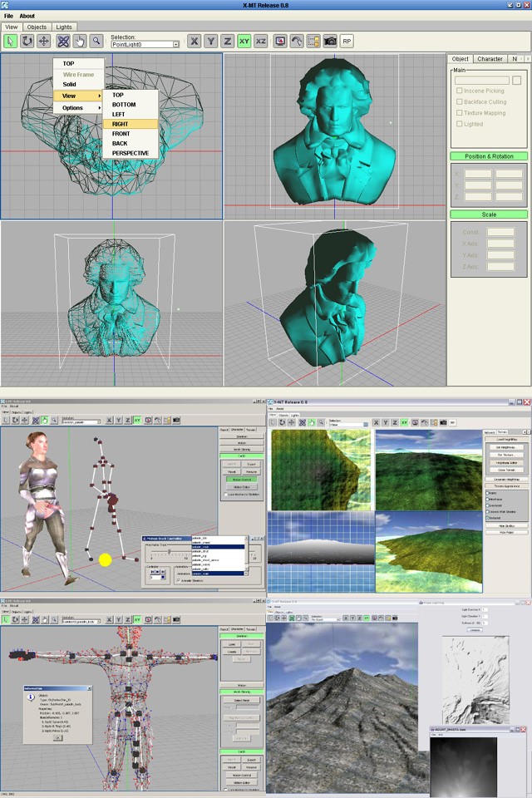Click the Selection combo box arrow button

pyautogui.click(x=176, y=44)
